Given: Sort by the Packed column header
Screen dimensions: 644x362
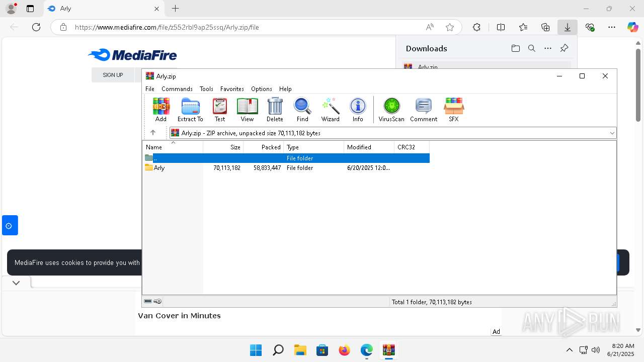Looking at the screenshot, I should (264, 147).
